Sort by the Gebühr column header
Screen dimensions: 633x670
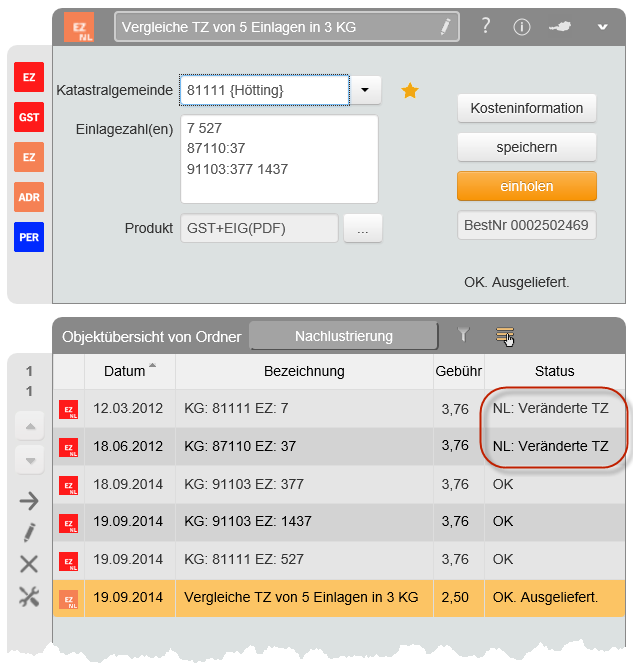pos(459,371)
